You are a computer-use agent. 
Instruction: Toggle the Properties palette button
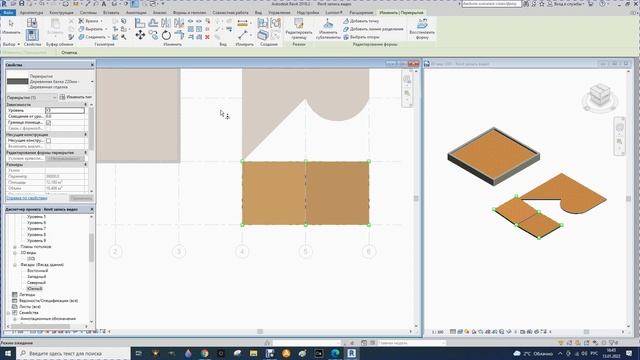point(32,35)
